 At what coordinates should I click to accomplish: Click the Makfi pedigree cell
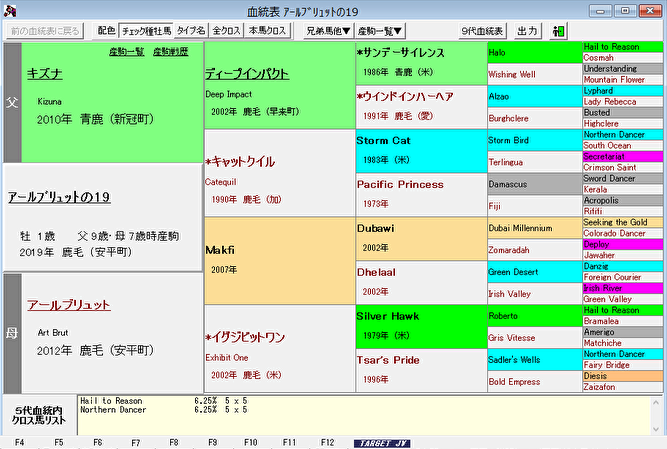pos(279,261)
